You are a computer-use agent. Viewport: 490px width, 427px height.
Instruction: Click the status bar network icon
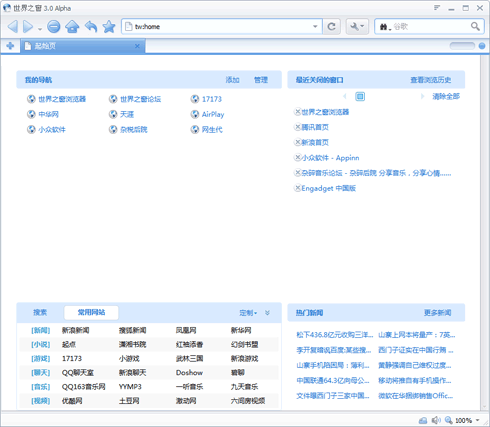[423, 420]
